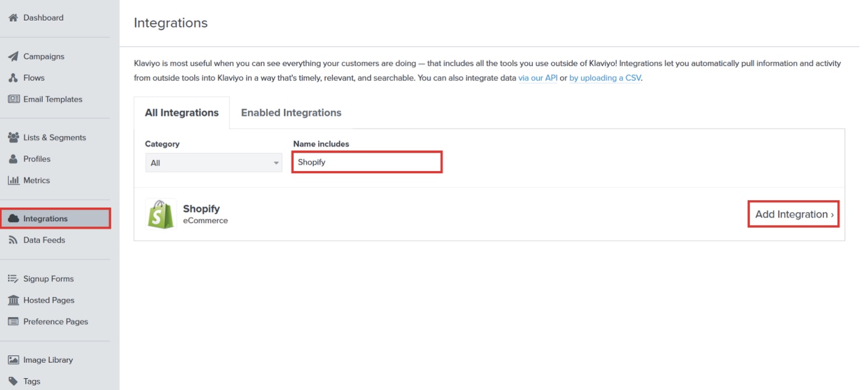Click the Data Feeds RSS icon
868x390 pixels.
pyautogui.click(x=13, y=241)
